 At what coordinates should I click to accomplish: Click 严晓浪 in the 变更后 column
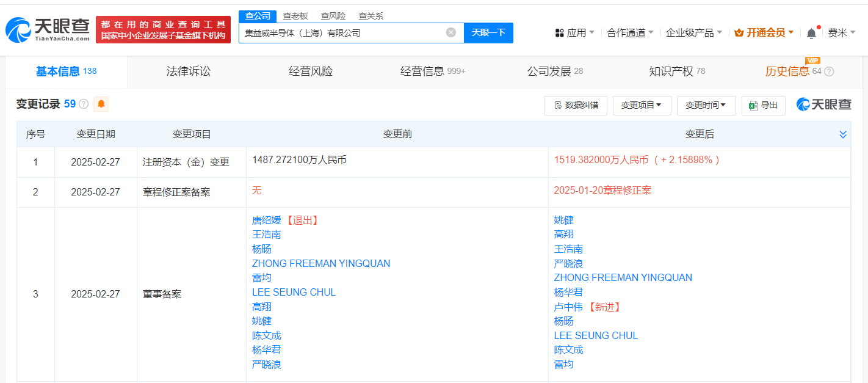(569, 263)
